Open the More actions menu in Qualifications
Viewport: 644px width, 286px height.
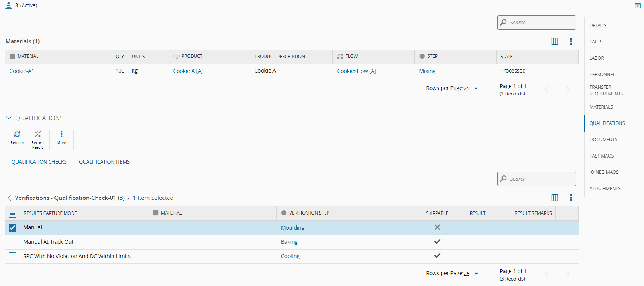coord(61,134)
